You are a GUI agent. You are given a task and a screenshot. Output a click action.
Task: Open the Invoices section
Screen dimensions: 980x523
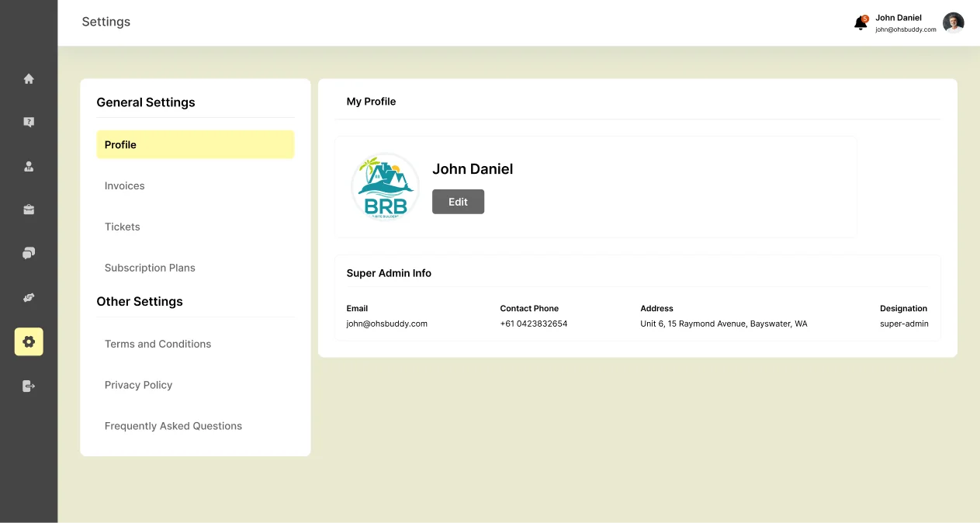(x=125, y=185)
